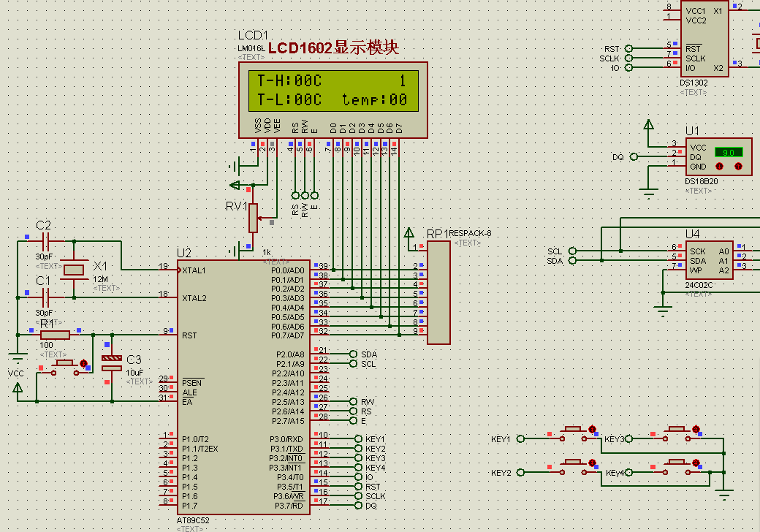Viewport: 760px width, 532px height.
Task: Click the KEY4 terminal at pin P3.3/INT1
Action: [x=358, y=468]
